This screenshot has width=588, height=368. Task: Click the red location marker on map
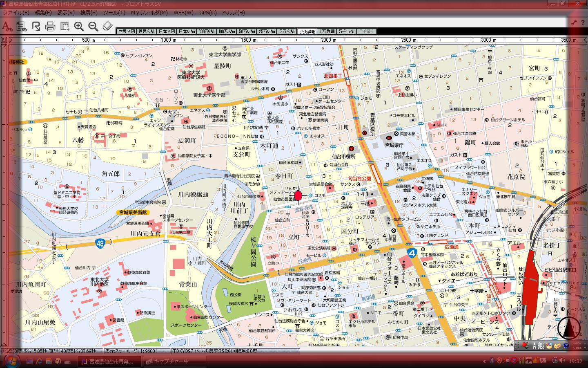point(298,195)
